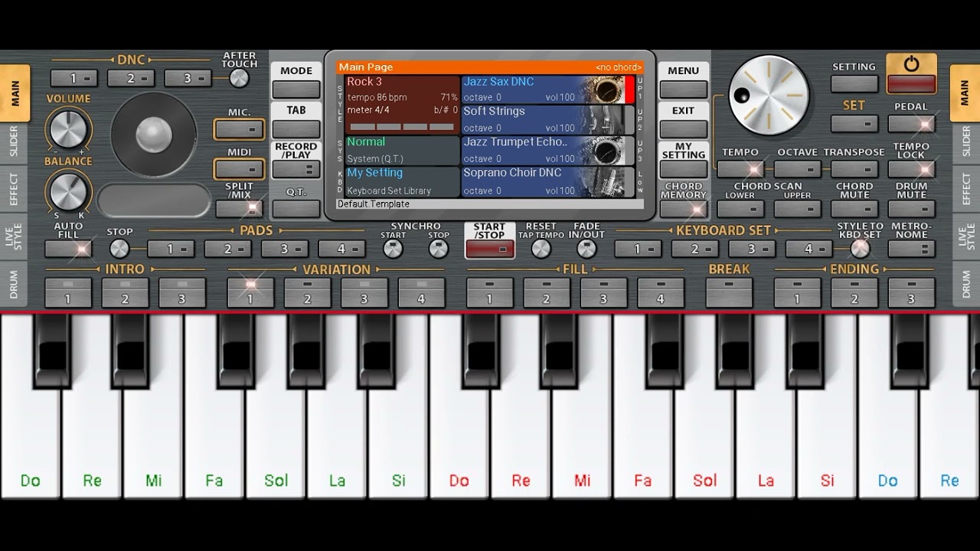Select Variation 1
This screenshot has width=980, height=551.
coord(250,292)
